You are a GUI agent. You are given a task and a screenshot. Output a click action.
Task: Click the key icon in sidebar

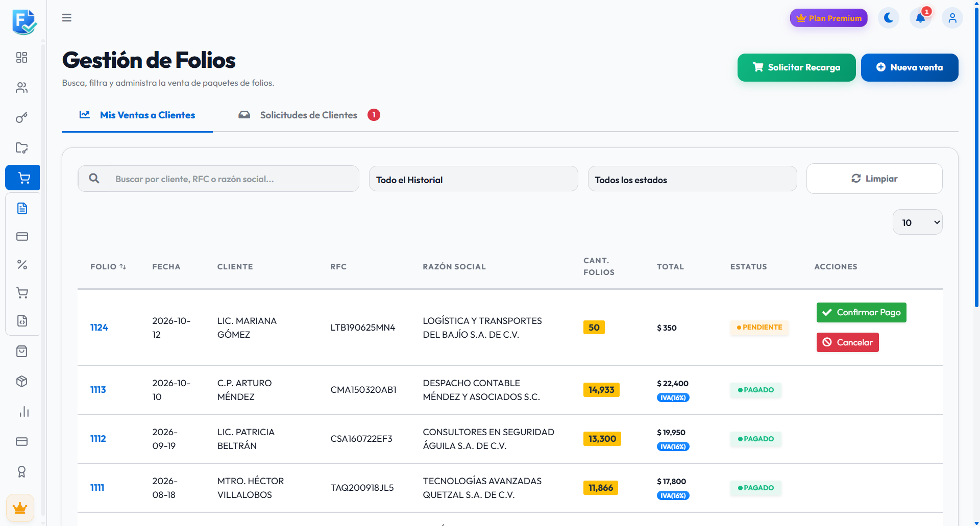(22, 118)
